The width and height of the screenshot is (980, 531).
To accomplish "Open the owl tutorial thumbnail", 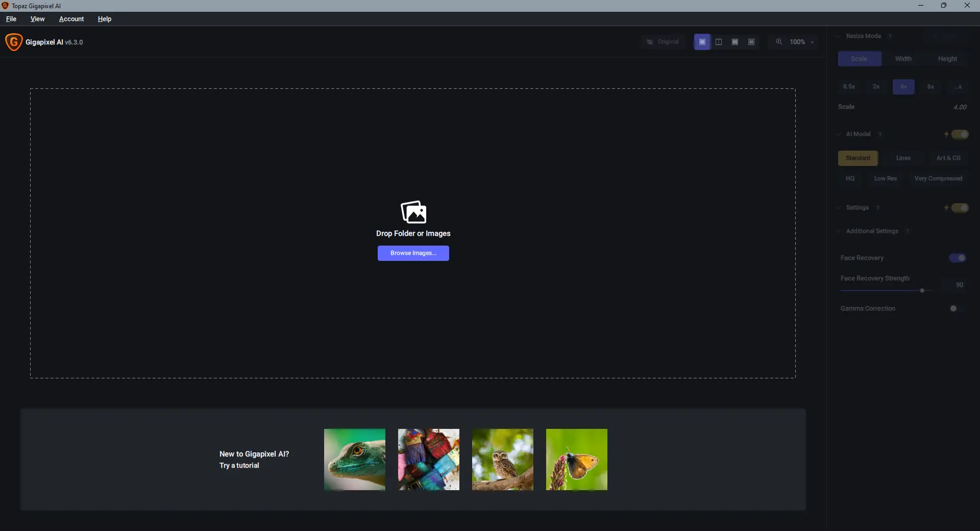I will (x=503, y=460).
